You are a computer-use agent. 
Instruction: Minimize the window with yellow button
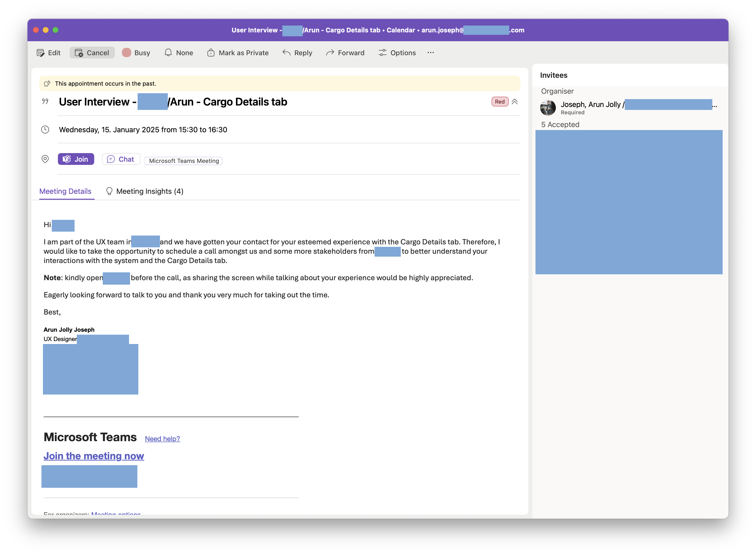click(46, 30)
